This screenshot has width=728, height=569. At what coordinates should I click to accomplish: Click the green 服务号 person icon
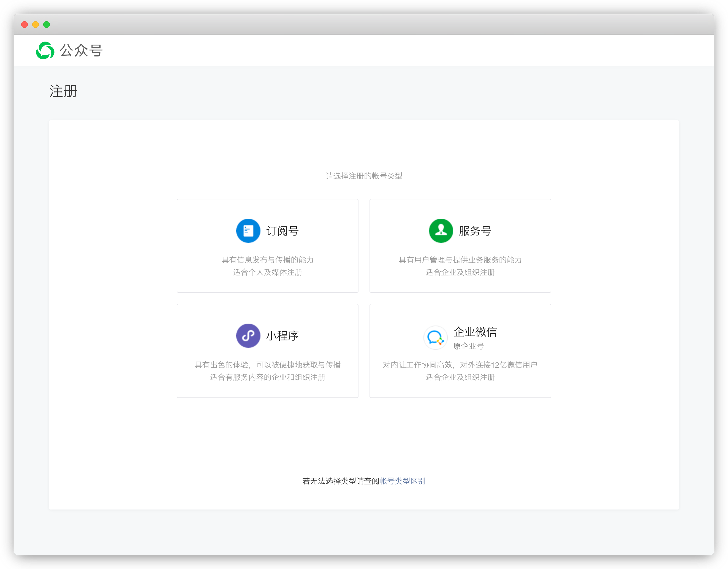tap(441, 231)
